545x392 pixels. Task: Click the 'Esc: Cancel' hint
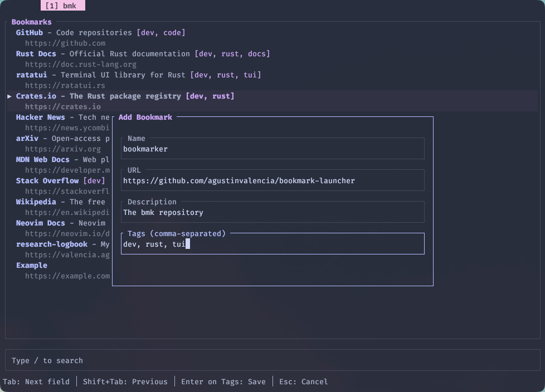[x=304, y=382]
